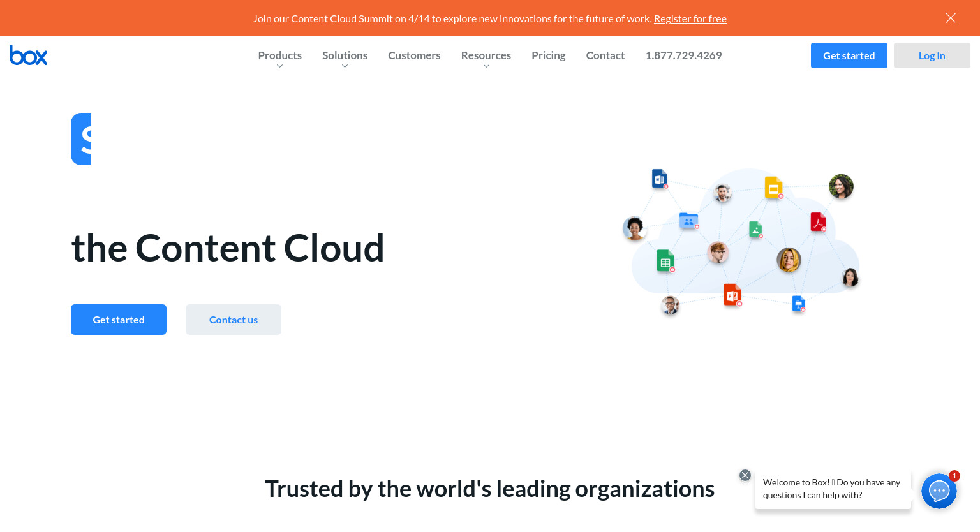Click the blue S logo tile above headline
This screenshot has width=980, height=532.
click(81, 139)
